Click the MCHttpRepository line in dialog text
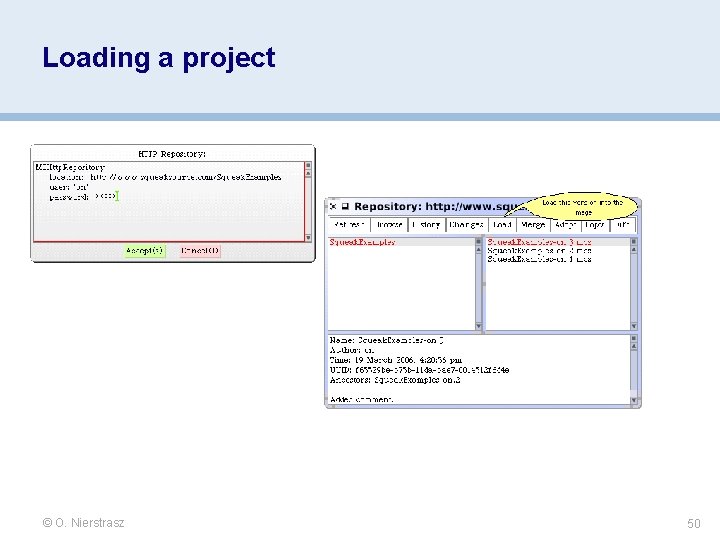 (x=70, y=167)
